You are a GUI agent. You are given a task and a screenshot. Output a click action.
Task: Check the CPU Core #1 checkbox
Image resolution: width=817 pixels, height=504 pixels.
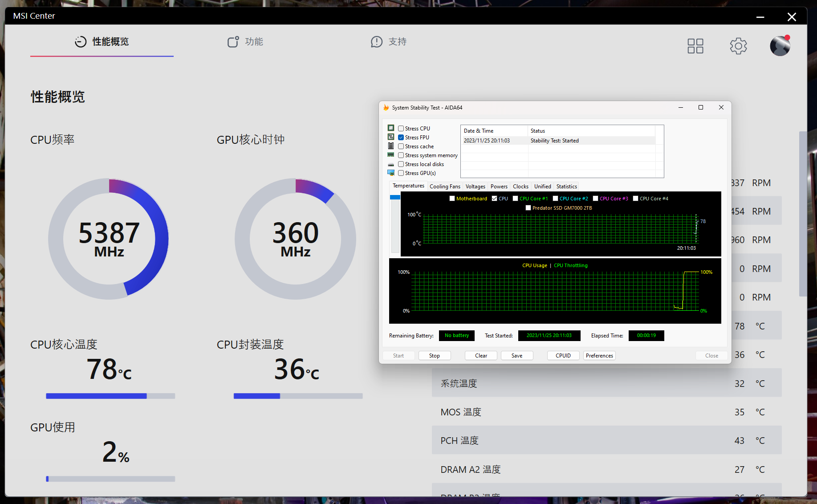pos(516,199)
